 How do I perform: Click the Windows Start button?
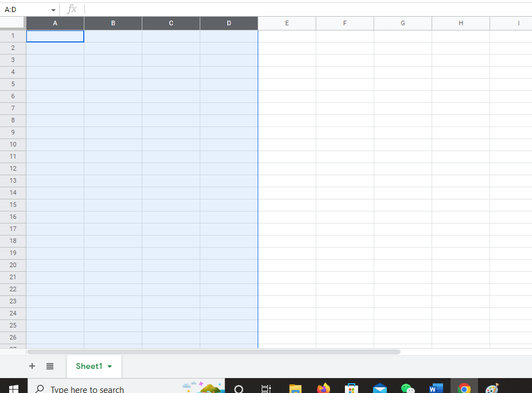(x=12, y=388)
